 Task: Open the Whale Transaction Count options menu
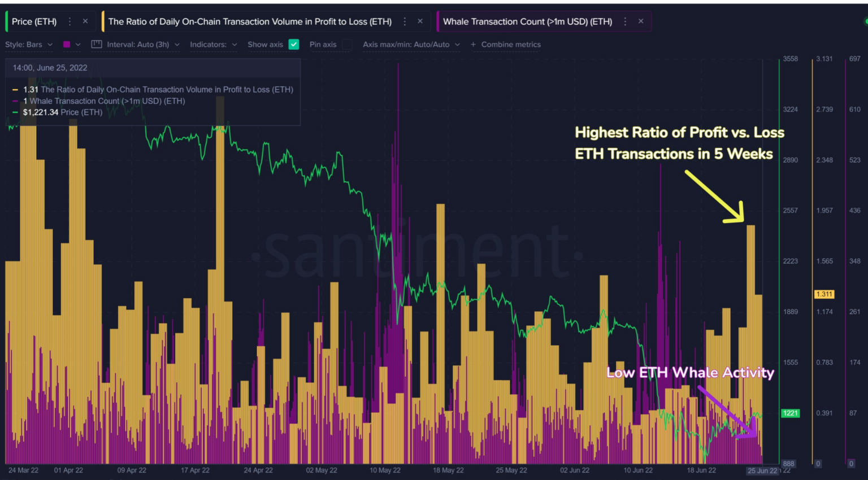click(625, 21)
